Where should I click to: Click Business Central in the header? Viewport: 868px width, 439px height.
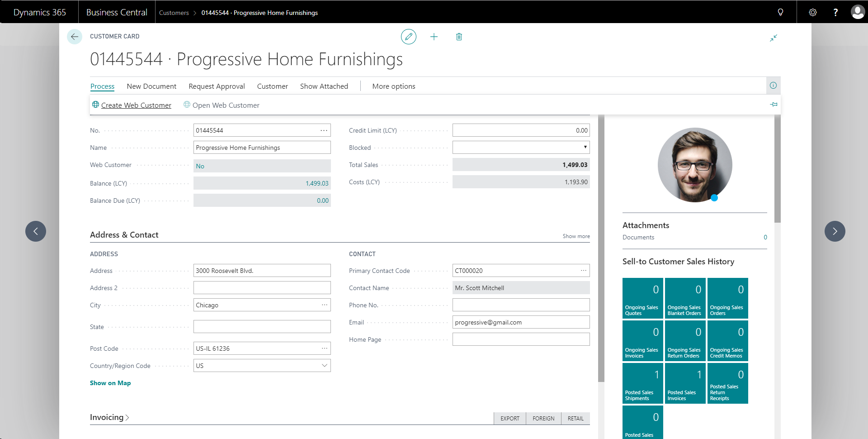(117, 12)
